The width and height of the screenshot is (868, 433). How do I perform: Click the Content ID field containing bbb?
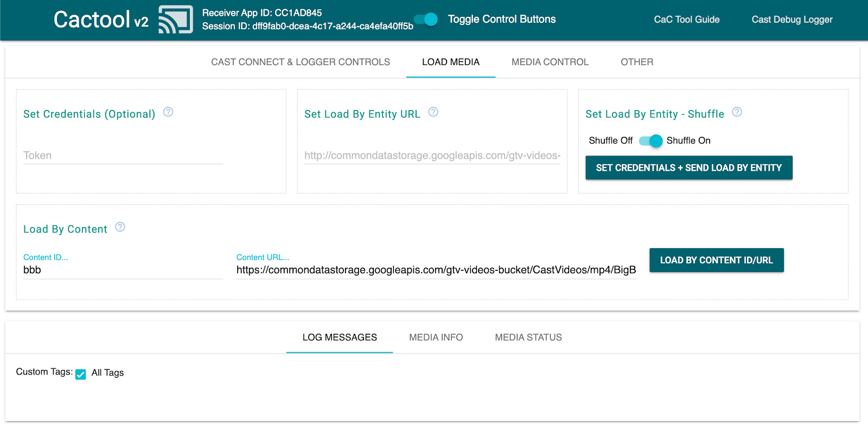click(x=123, y=270)
